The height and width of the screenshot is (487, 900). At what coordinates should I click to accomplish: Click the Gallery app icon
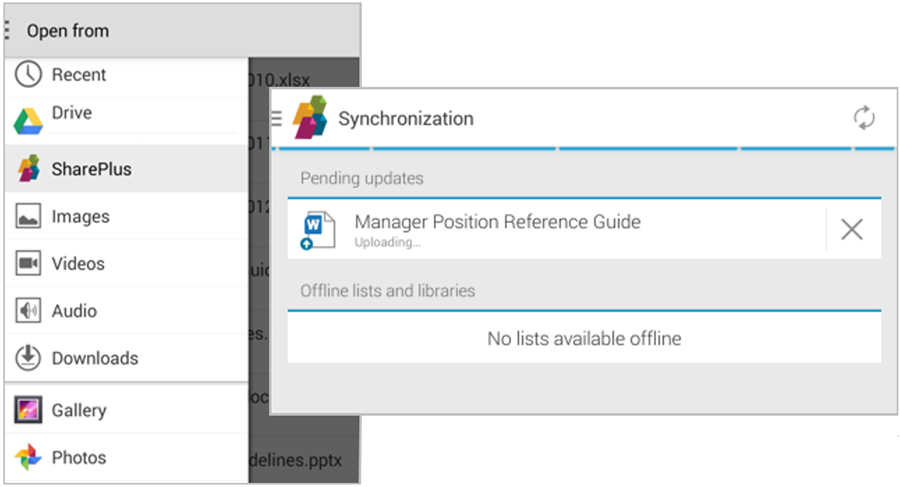click(x=28, y=410)
